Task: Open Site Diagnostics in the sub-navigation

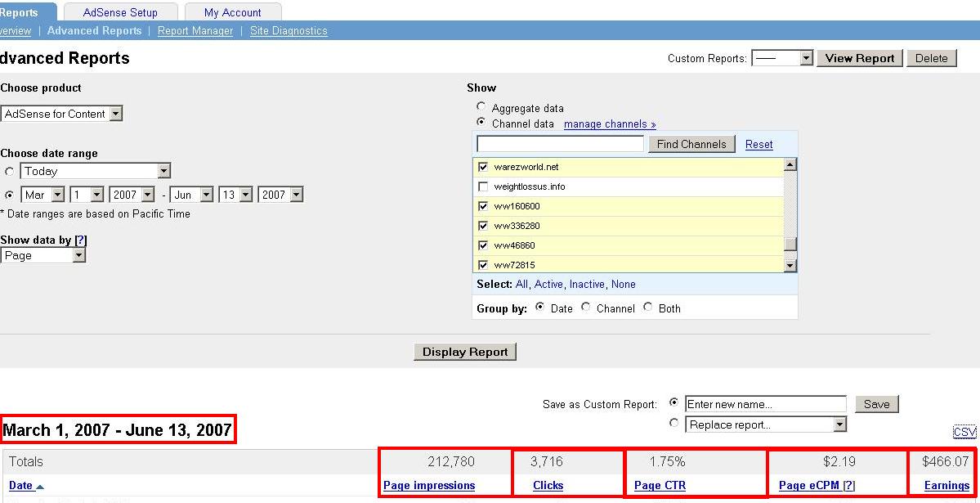Action: 289,30
